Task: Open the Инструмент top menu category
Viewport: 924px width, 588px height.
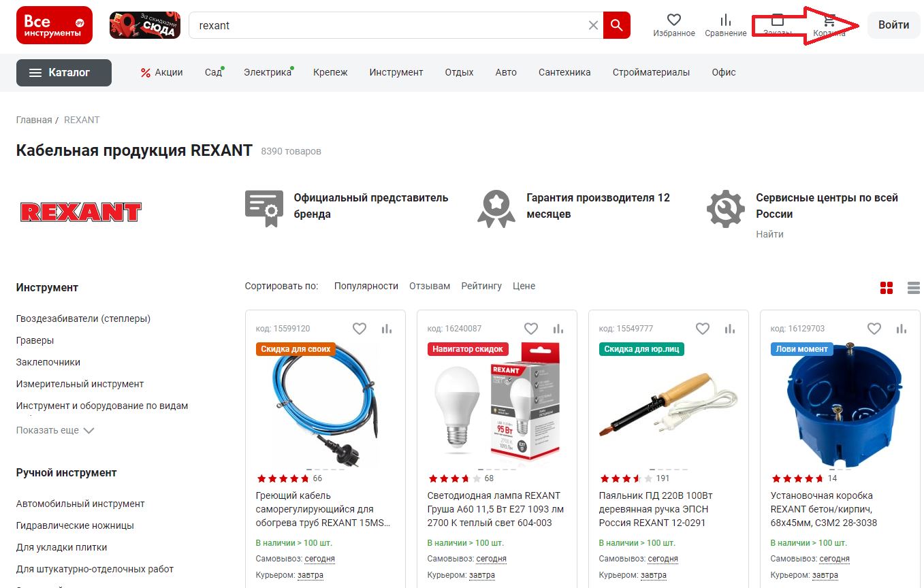Action: point(396,72)
